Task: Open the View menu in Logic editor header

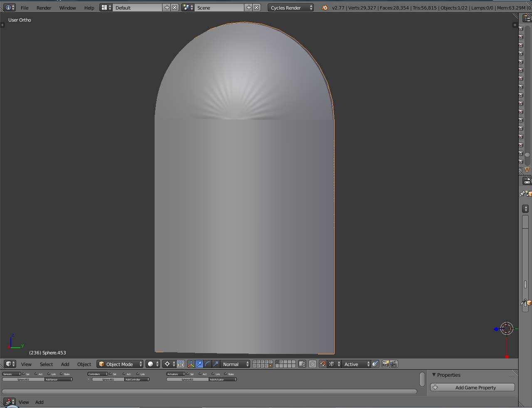Action: coord(24,402)
